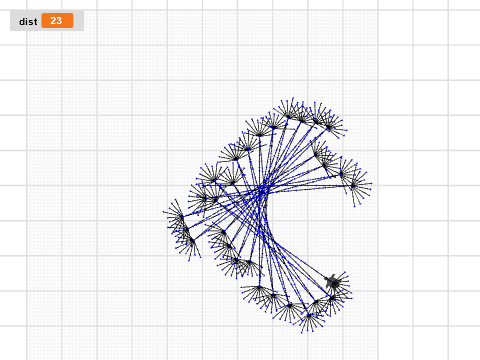This screenshot has height=360, width=480.
Task: Click the gray turtle sprite
Action: (x=332, y=282)
